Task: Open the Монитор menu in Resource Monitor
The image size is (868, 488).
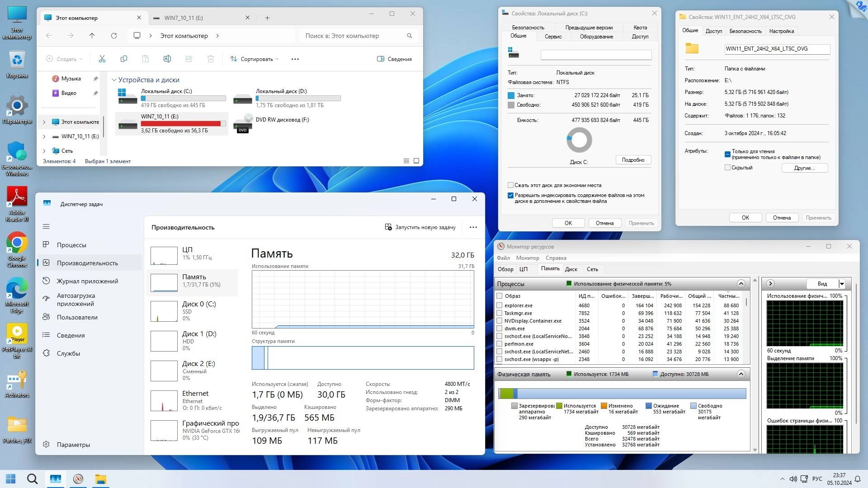Action: [x=528, y=258]
